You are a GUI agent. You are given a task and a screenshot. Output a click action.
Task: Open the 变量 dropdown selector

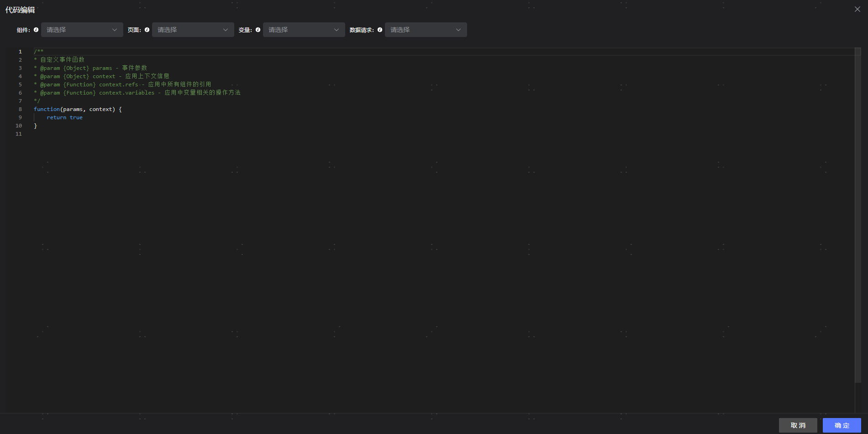point(304,30)
